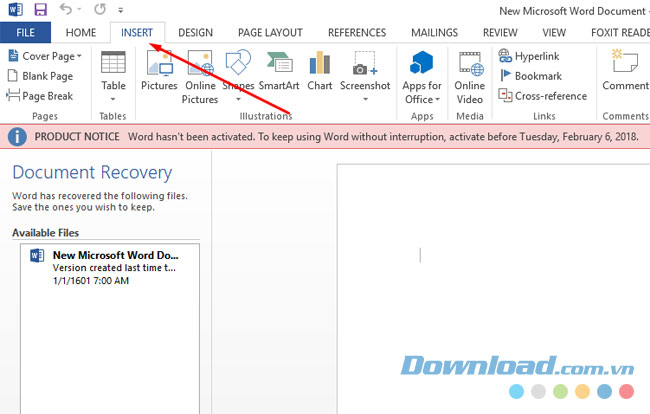Switch to the DESIGN tab
650x414 pixels.
click(195, 32)
